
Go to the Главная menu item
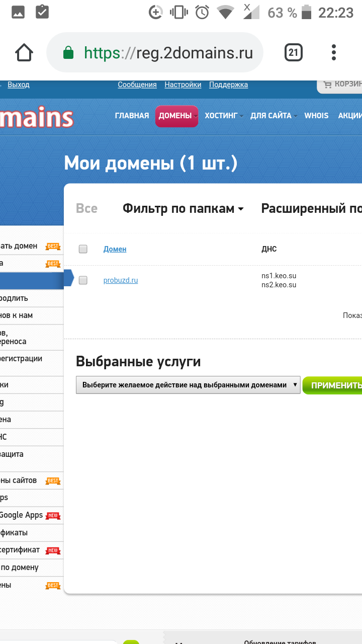click(132, 116)
